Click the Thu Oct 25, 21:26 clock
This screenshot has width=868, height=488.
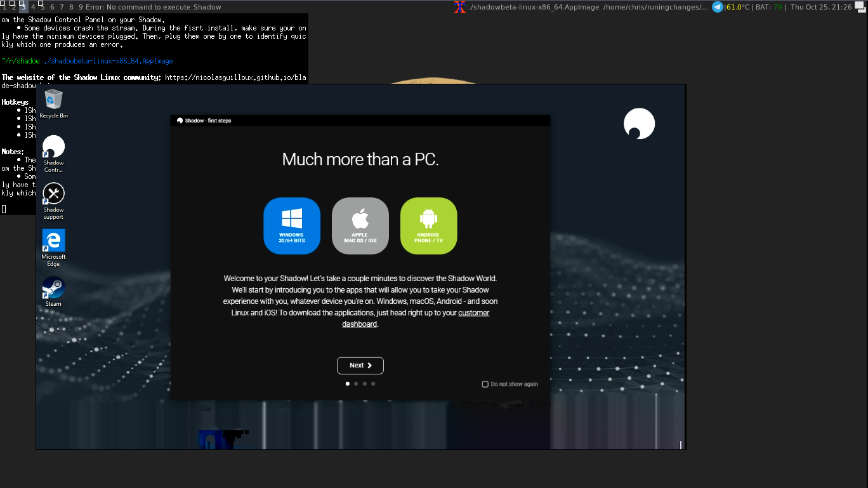pyautogui.click(x=821, y=7)
